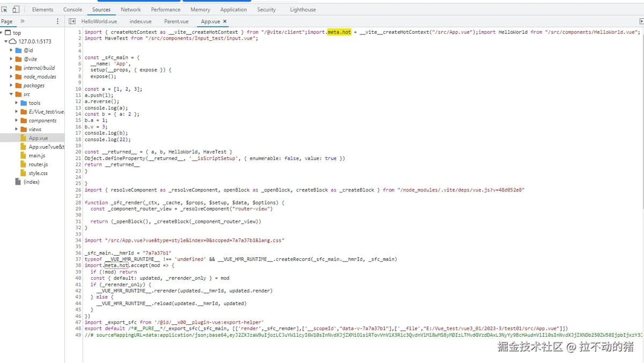
Task: Click the 127.0.0.1:5173 origin label
Action: (35, 41)
